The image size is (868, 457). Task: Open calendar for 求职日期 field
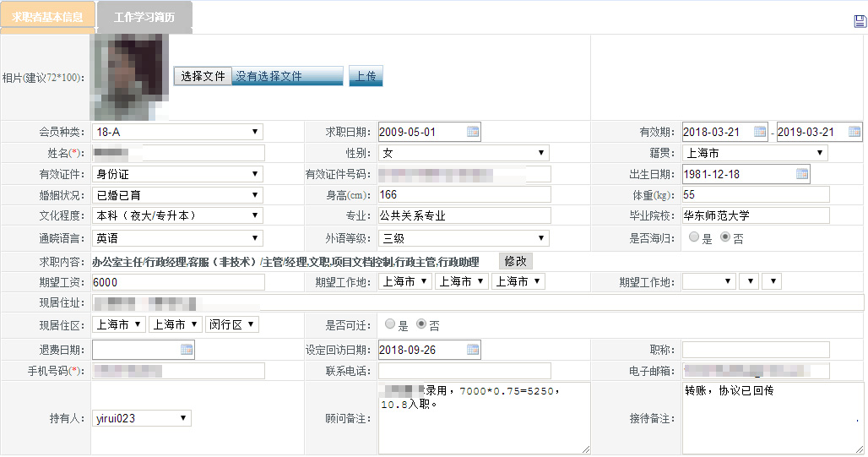[473, 132]
